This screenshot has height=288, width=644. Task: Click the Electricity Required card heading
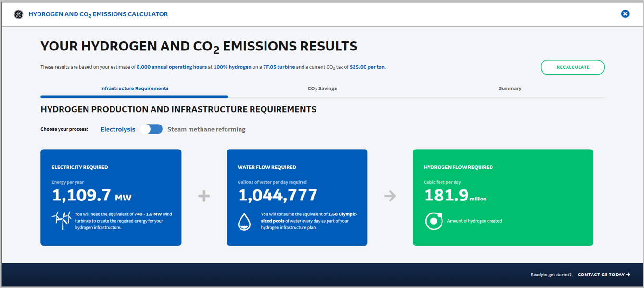pos(80,167)
